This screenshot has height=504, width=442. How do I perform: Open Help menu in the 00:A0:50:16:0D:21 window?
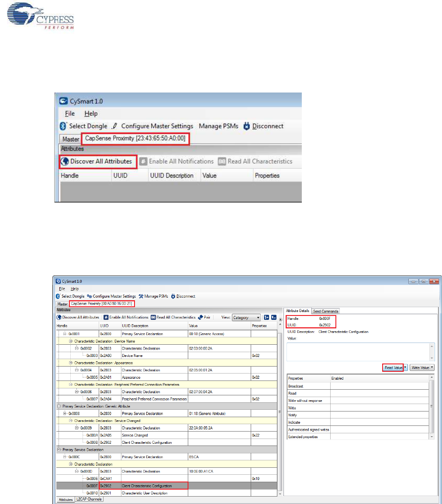(x=75, y=288)
